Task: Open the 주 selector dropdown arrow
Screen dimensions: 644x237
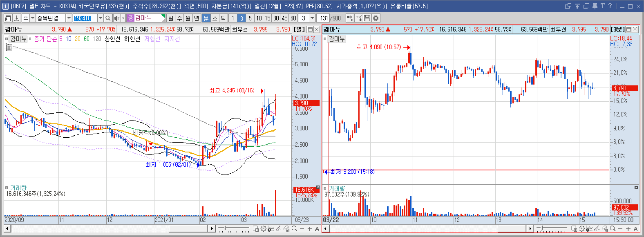Action: tap(33, 18)
